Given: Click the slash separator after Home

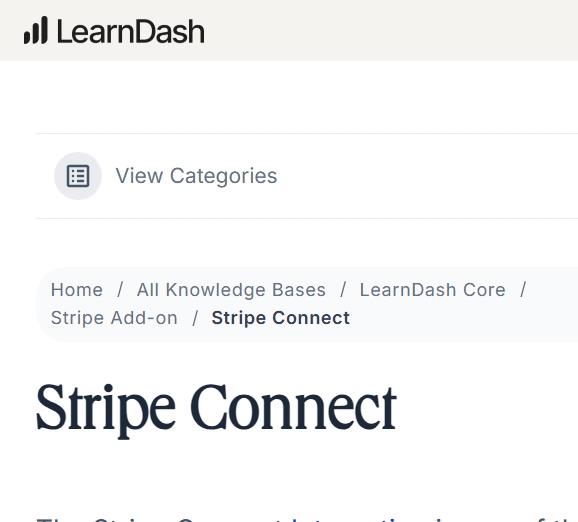Looking at the screenshot, I should click(x=120, y=290).
